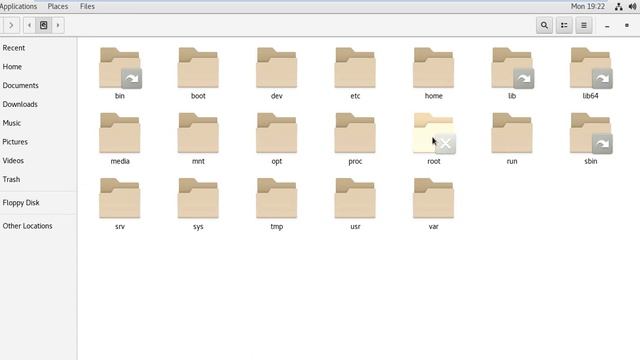Select the mnt folder
640x360 pixels.
pyautogui.click(x=198, y=133)
